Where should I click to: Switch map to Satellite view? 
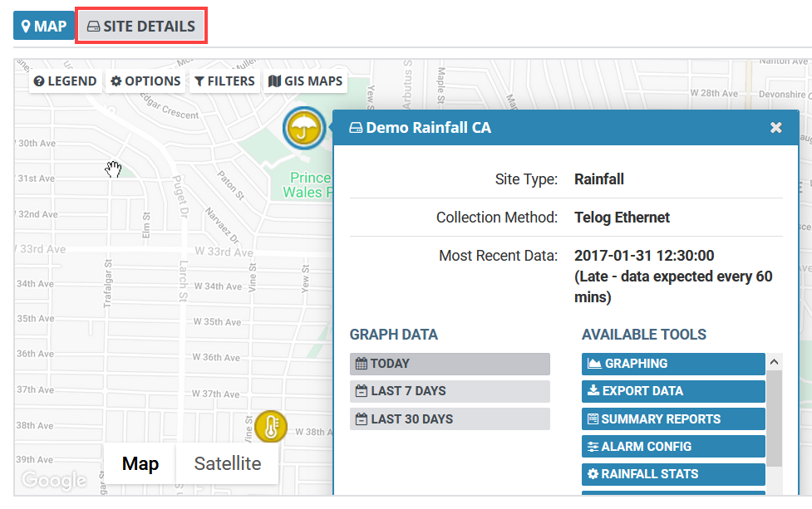click(x=228, y=463)
